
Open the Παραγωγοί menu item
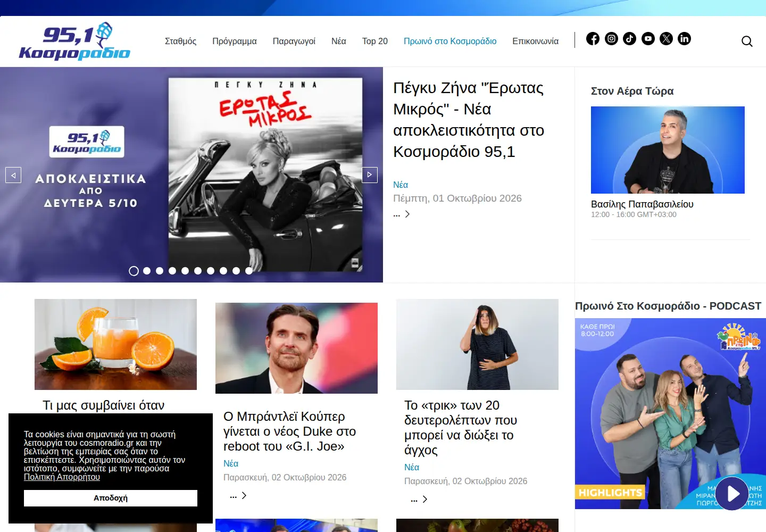(x=294, y=41)
